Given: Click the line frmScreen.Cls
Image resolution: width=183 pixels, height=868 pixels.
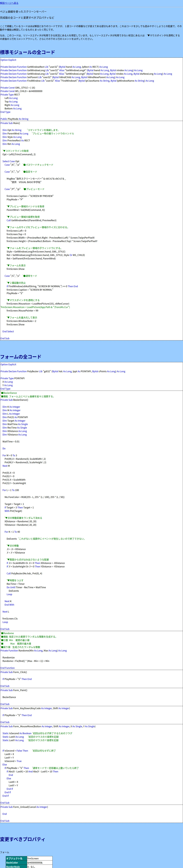Looking at the screenshot, I should click(x=10, y=619).
